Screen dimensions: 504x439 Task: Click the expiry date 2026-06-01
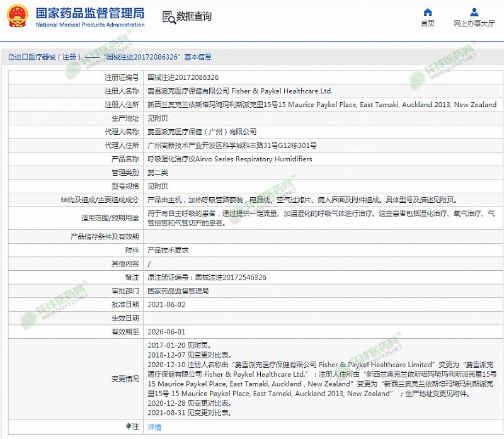point(166,331)
